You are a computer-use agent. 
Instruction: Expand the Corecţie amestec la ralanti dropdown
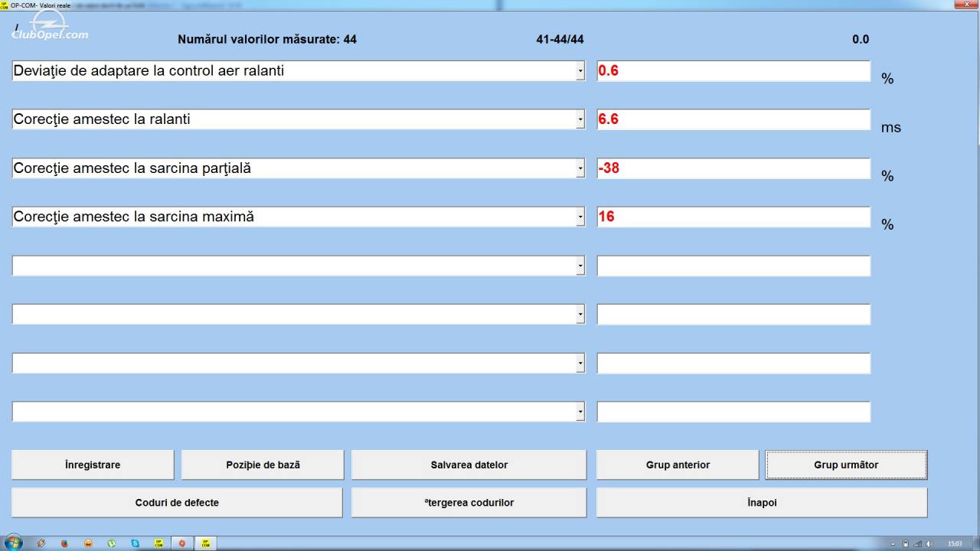coord(580,119)
